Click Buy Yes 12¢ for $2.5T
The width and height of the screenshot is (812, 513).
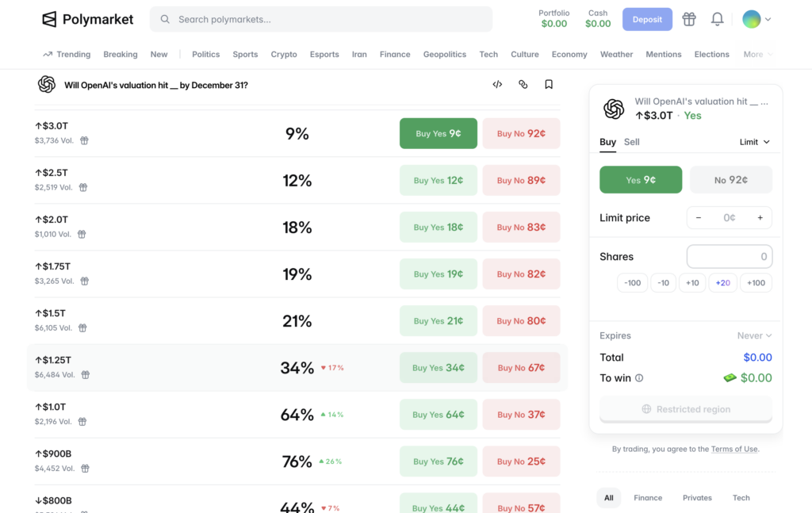pyautogui.click(x=438, y=180)
